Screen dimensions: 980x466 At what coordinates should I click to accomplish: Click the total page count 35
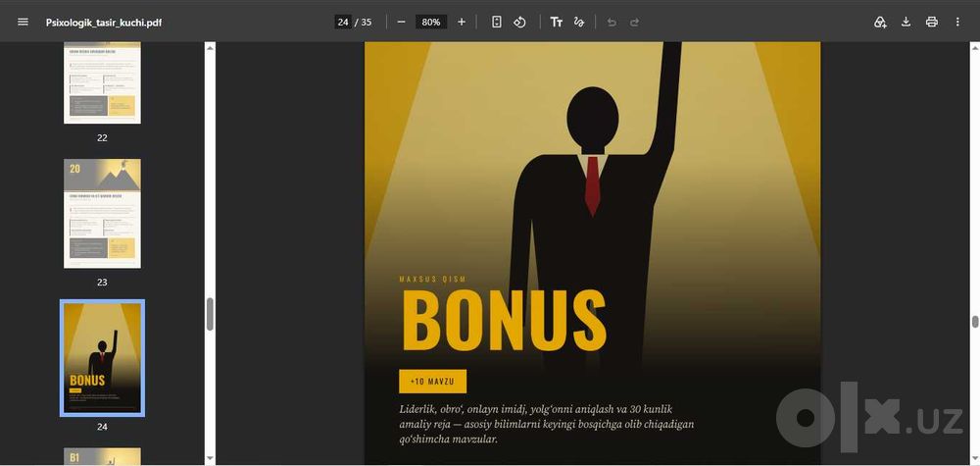click(x=367, y=22)
